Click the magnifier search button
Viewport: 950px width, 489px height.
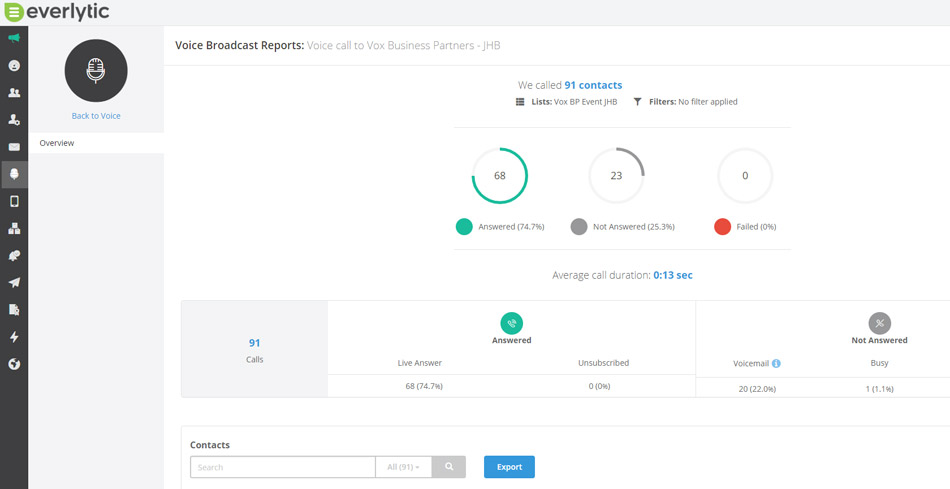[x=449, y=467]
